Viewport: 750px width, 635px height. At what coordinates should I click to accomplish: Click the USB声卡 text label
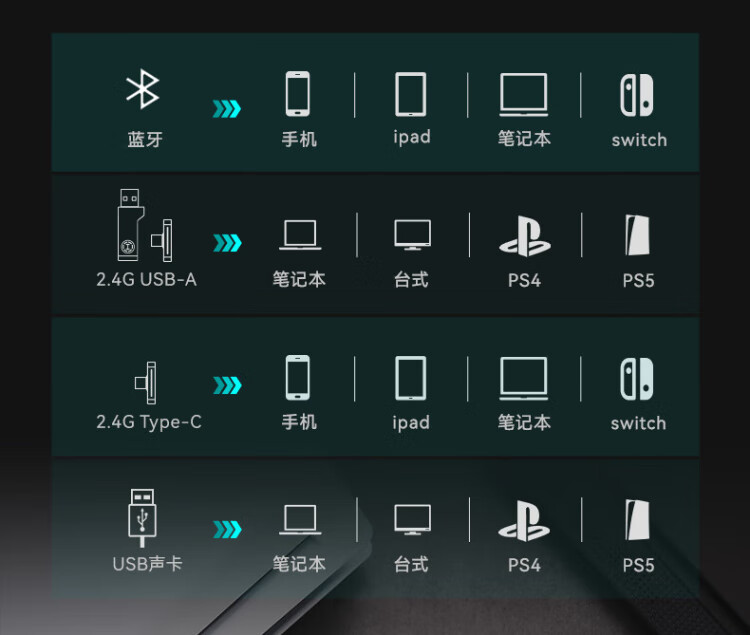(147, 564)
